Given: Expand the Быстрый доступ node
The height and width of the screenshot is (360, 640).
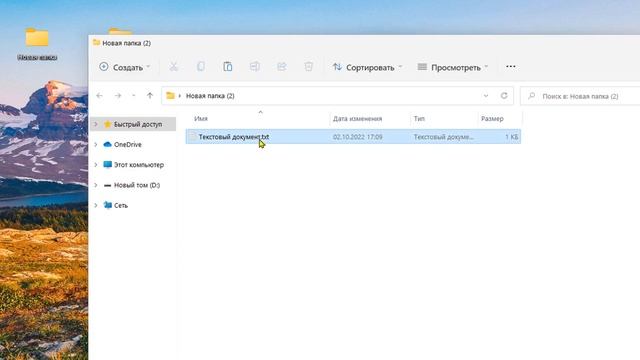Looking at the screenshot, I should (96, 124).
